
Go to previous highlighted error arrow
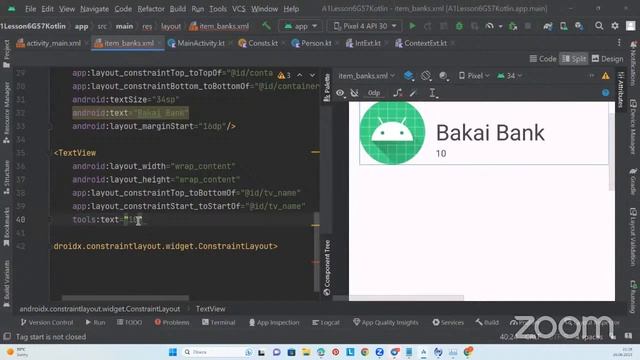(x=300, y=75)
